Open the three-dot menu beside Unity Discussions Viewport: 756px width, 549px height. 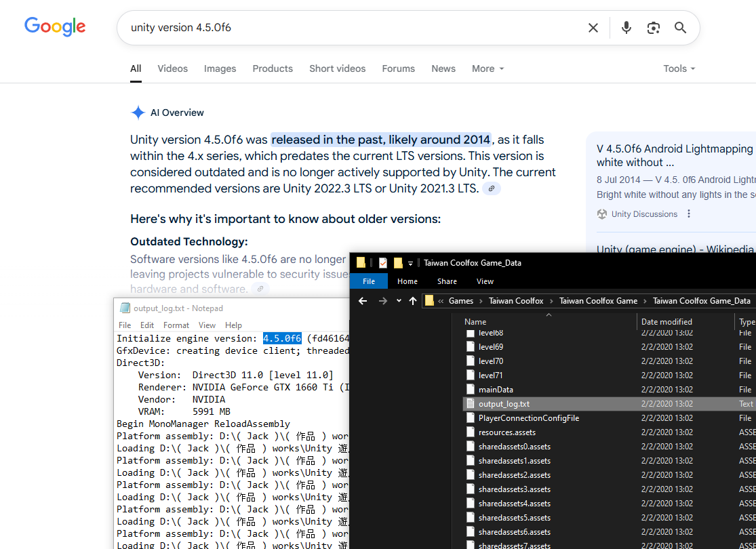tap(688, 213)
